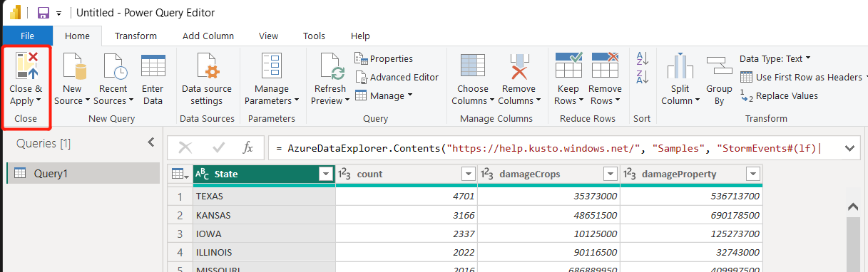Open the Add Column tab
The image size is (868, 272).
tap(208, 36)
